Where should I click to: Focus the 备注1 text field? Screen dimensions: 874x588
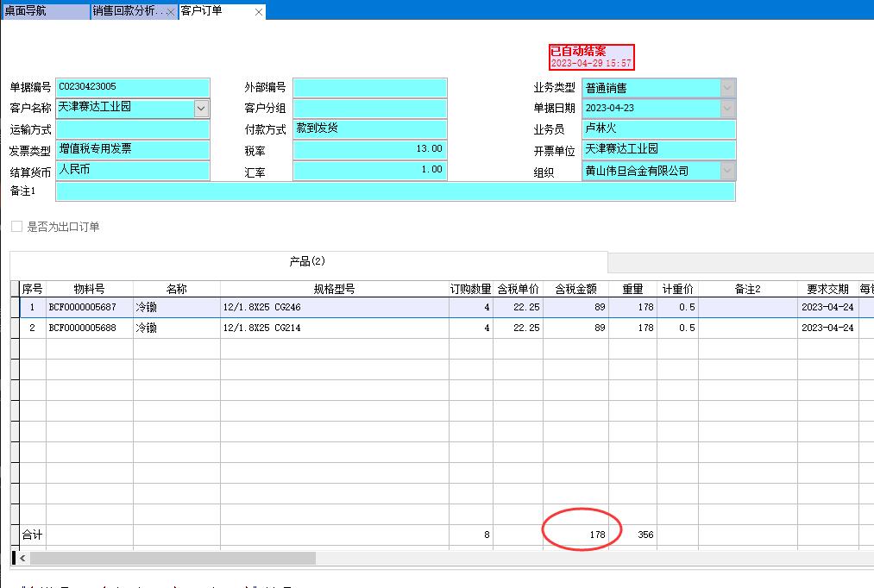pyautogui.click(x=395, y=191)
